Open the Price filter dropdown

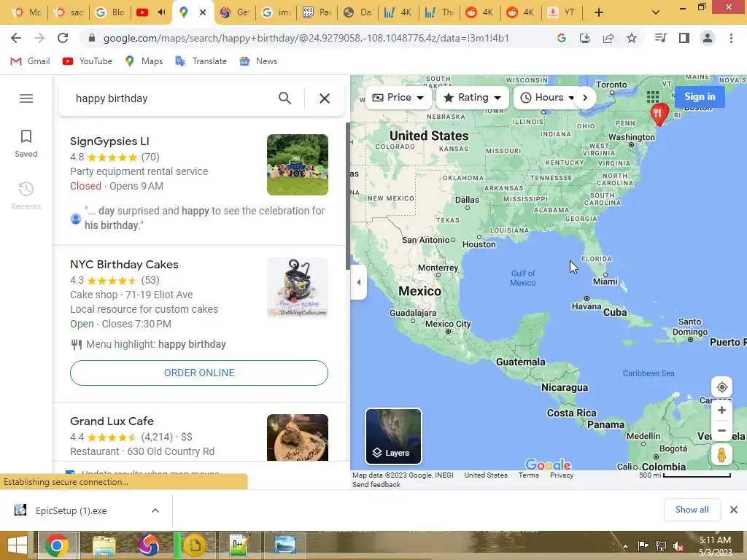[398, 97]
